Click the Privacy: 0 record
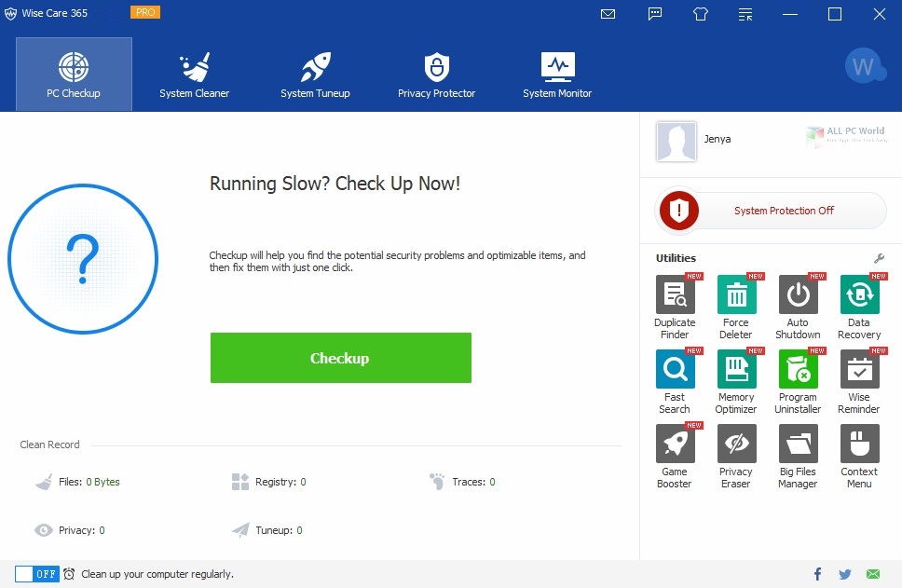Image resolution: width=902 pixels, height=588 pixels. coord(70,530)
